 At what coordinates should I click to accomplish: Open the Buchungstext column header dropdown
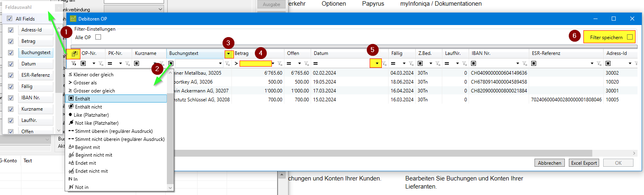coord(229,54)
